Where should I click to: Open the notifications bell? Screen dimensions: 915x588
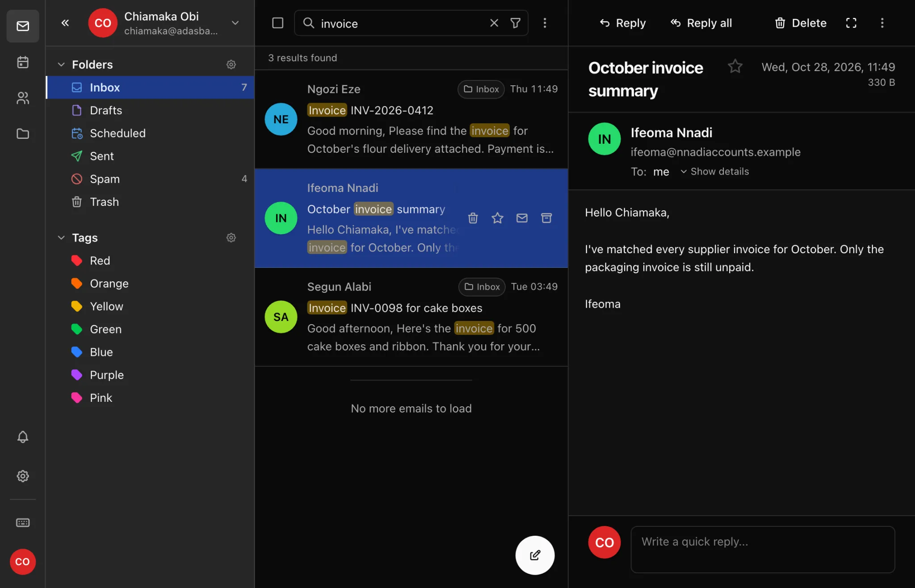point(23,437)
